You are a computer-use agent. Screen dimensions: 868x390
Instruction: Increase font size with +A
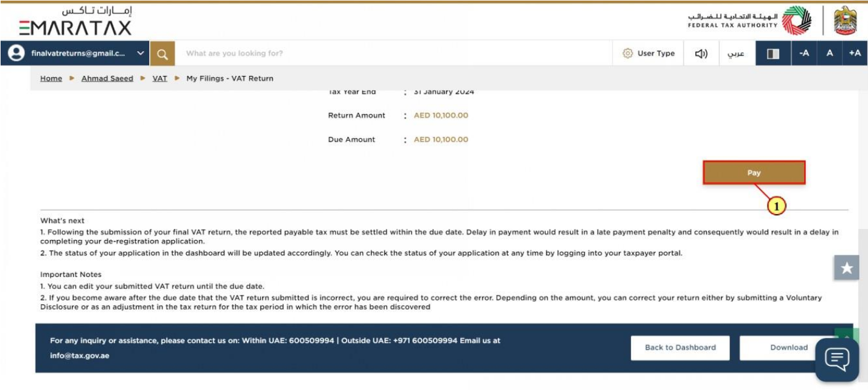(855, 54)
